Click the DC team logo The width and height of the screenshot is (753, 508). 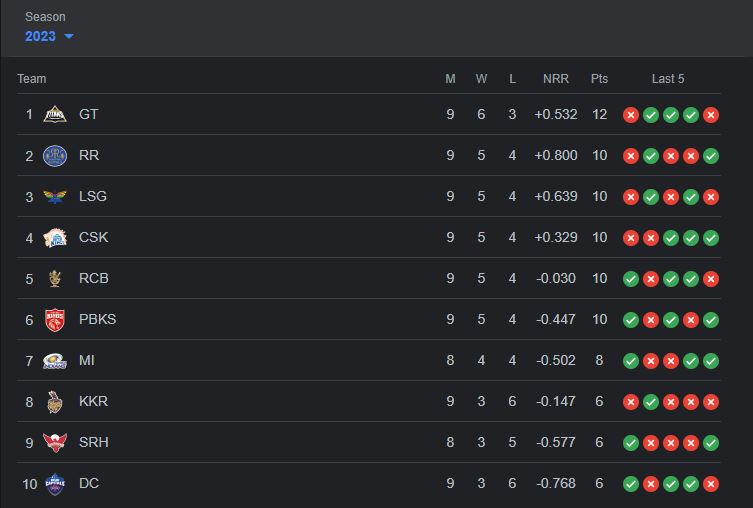click(55, 484)
